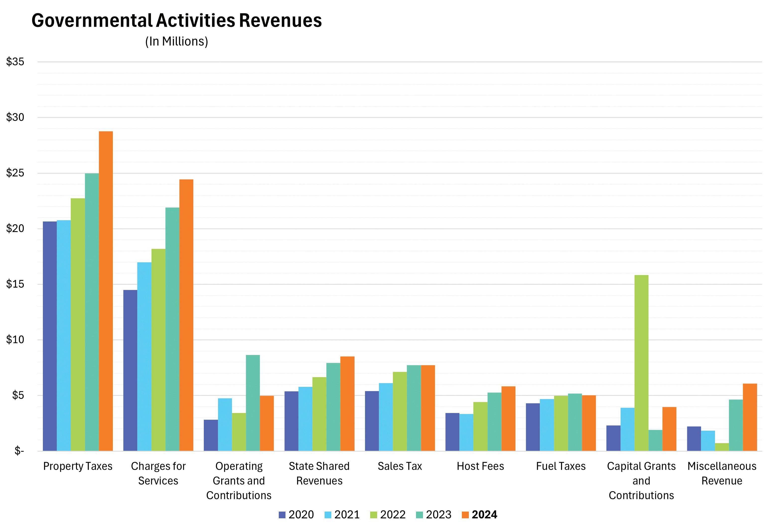Click the 2024 orange legend swatch
771x532 pixels.
pyautogui.click(x=465, y=515)
